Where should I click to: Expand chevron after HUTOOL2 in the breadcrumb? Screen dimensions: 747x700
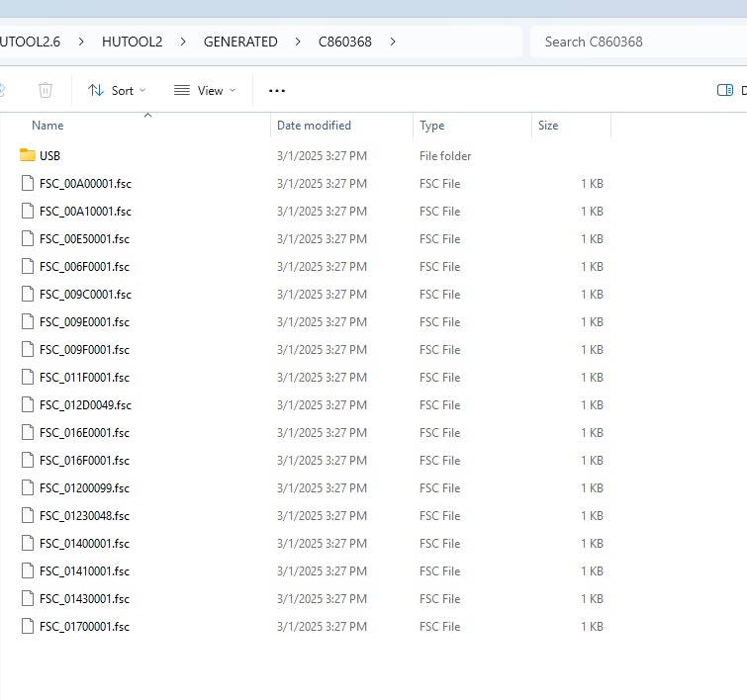tap(183, 42)
